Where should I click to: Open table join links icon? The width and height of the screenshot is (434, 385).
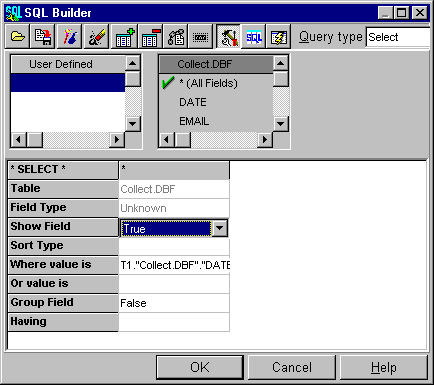(x=176, y=36)
